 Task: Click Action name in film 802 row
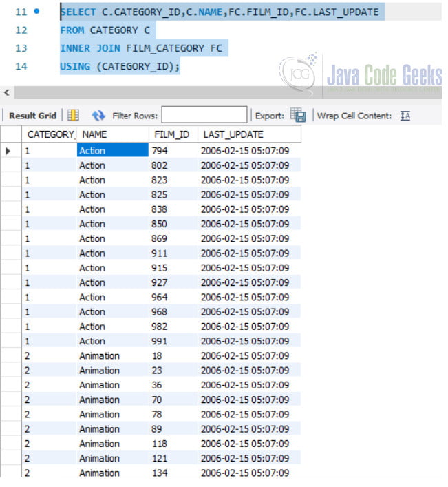click(x=92, y=165)
